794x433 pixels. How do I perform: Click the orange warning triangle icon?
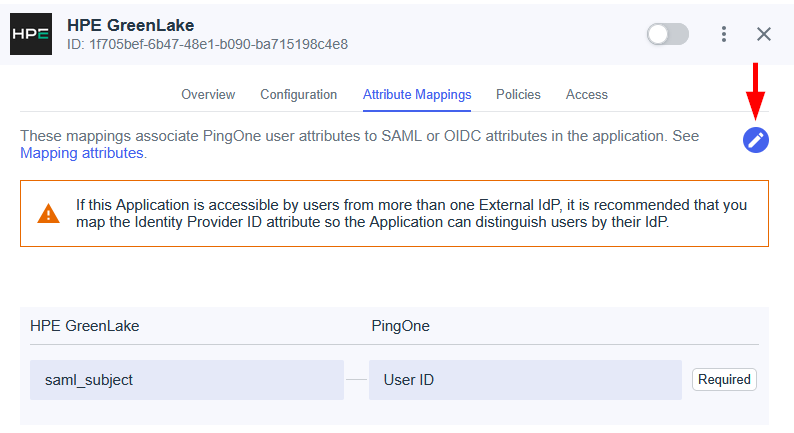pyautogui.click(x=48, y=214)
